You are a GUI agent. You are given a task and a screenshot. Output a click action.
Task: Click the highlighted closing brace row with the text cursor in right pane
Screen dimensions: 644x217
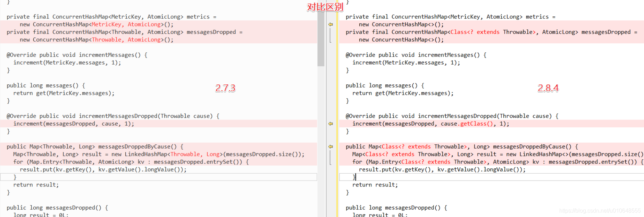(x=491, y=177)
